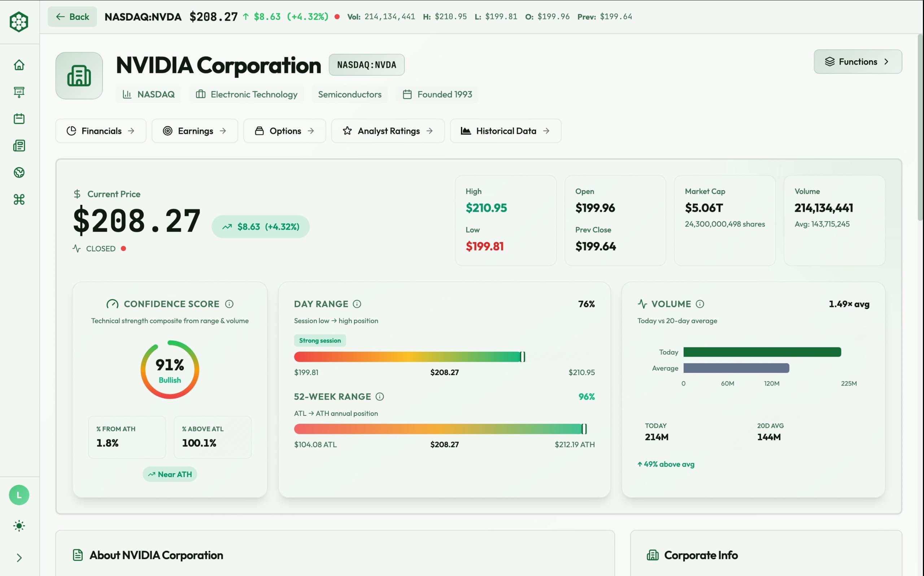Click the 52-week range gradient bar marker
The image size is (924, 576).
[584, 429]
